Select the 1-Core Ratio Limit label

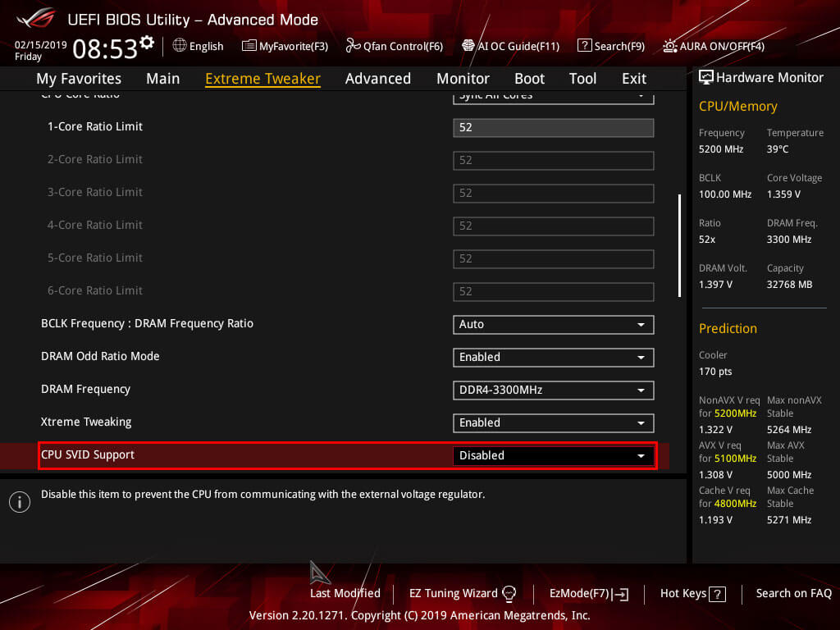click(95, 127)
